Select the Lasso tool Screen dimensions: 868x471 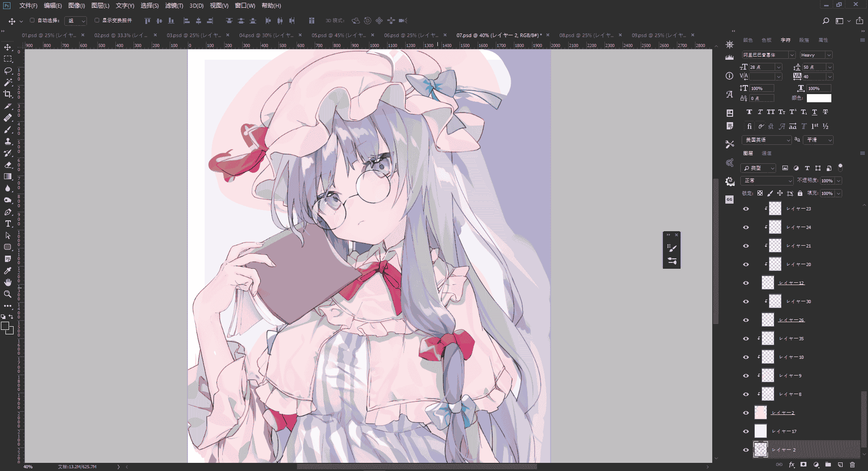8,71
